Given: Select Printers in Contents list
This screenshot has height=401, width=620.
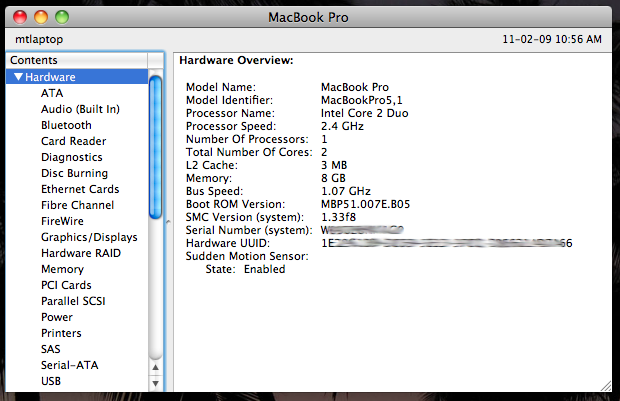Looking at the screenshot, I should 61,333.
